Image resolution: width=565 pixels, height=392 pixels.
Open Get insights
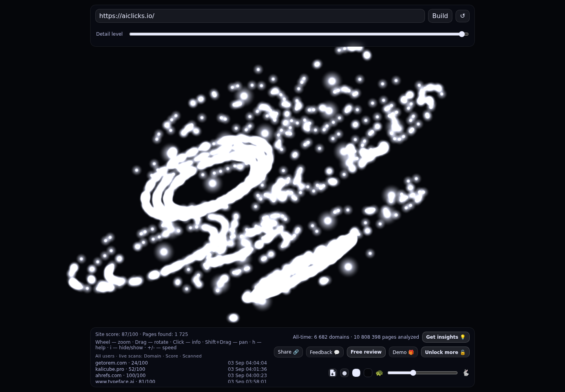(x=446, y=337)
